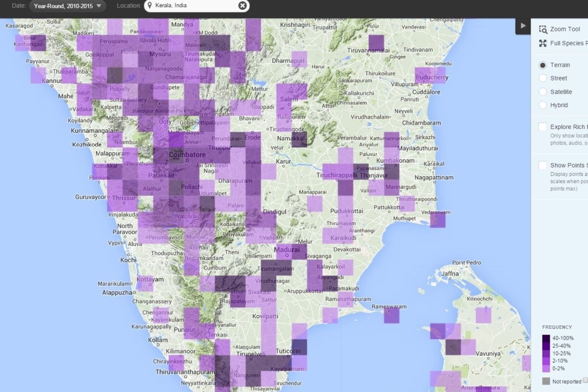Enable the Explore Rich Media checkbox

pos(542,127)
